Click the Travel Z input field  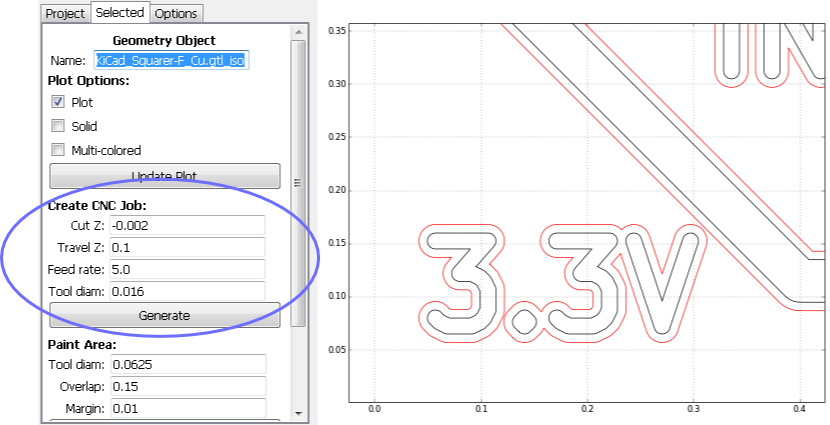(186, 247)
